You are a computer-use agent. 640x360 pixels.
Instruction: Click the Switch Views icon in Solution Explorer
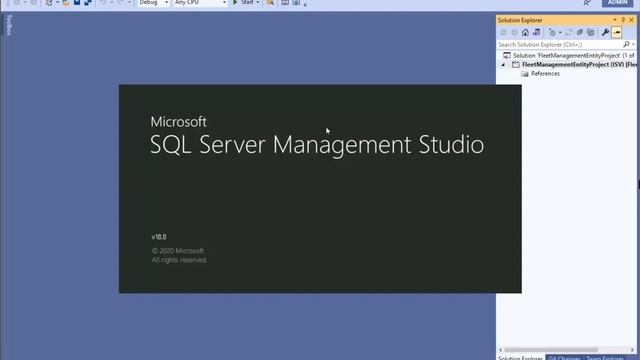click(536, 32)
